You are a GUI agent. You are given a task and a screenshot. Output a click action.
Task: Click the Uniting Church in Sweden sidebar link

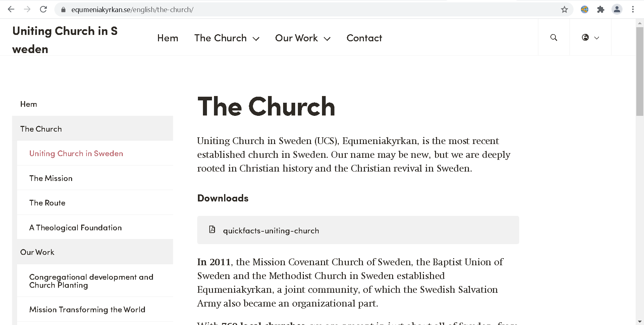tap(76, 153)
